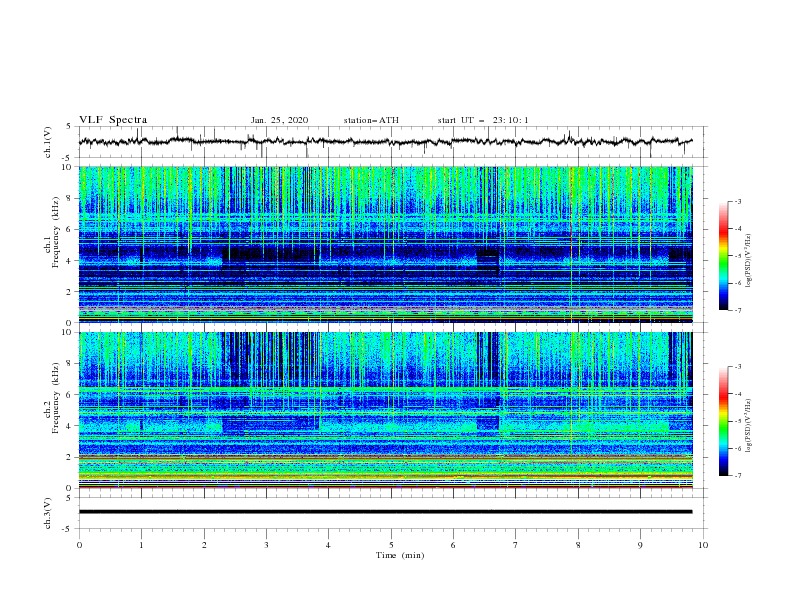Click time axis tick label "9"

(x=640, y=545)
